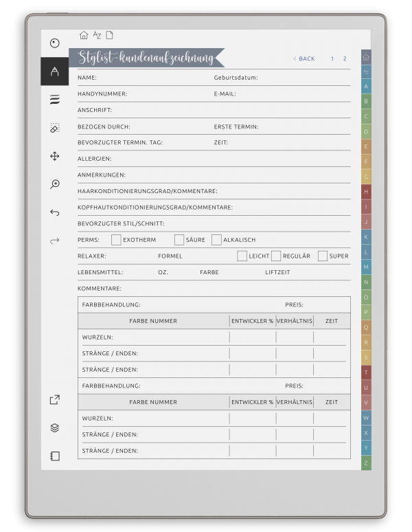This screenshot has height=532, width=412.
Task: Open the notebook pages icon
Action: point(54,456)
